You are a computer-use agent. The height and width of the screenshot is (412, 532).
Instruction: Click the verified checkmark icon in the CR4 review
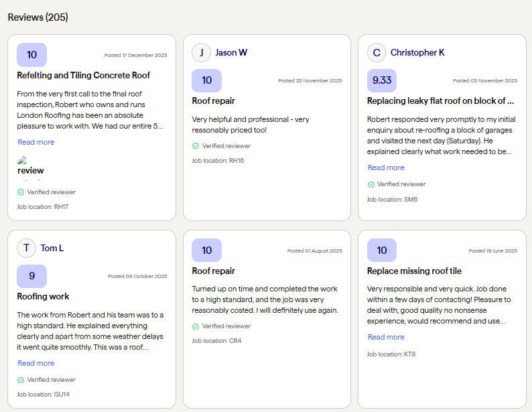point(196,326)
